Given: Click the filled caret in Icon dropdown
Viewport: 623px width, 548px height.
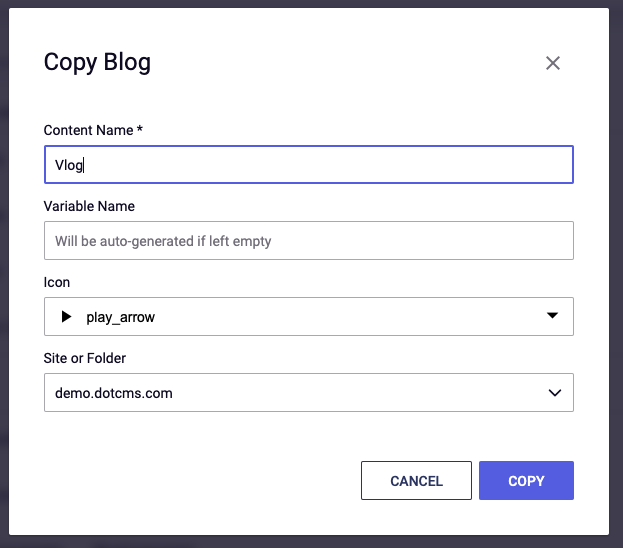Looking at the screenshot, I should (x=552, y=316).
